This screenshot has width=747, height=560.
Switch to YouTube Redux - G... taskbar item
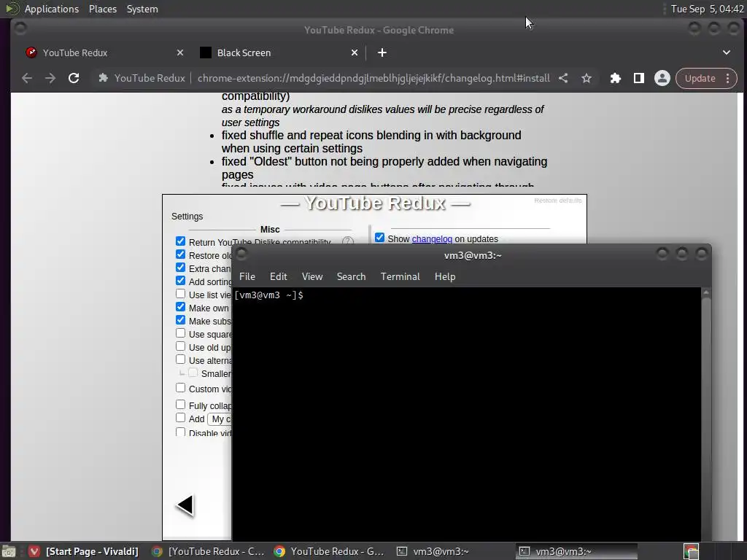click(x=329, y=551)
